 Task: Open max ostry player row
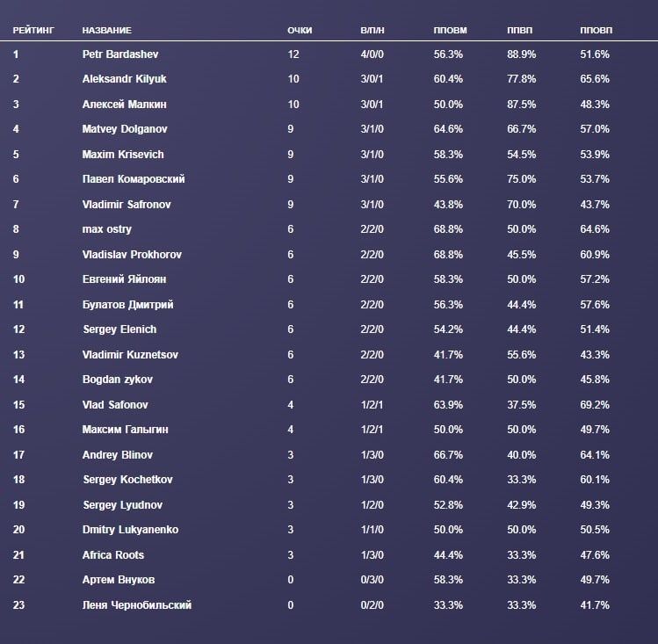coord(107,229)
